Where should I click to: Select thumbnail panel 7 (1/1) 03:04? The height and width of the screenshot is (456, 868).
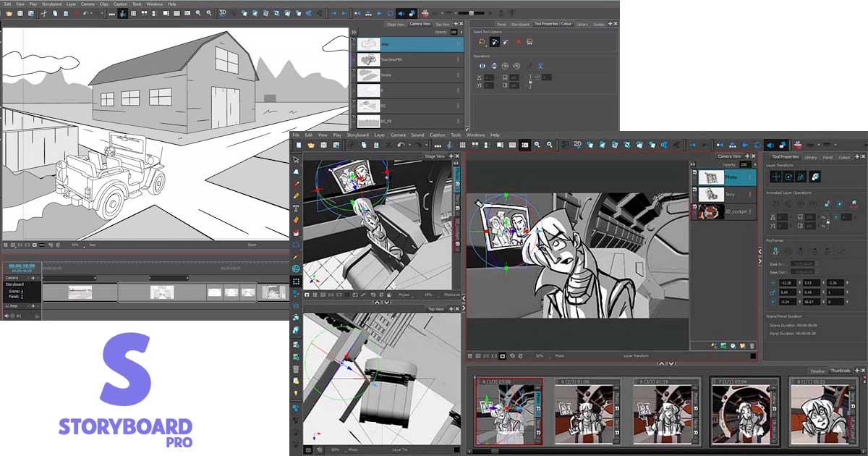point(745,411)
